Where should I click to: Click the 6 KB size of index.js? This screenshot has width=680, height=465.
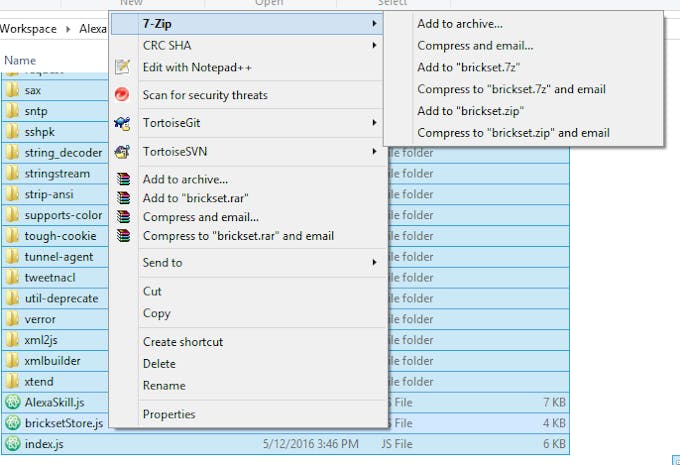tap(554, 444)
